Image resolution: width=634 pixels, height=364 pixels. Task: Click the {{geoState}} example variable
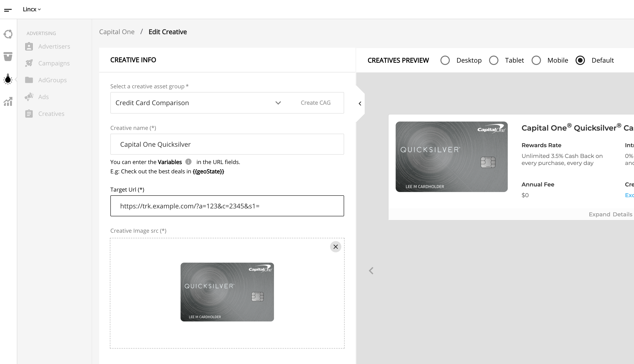pos(208,171)
